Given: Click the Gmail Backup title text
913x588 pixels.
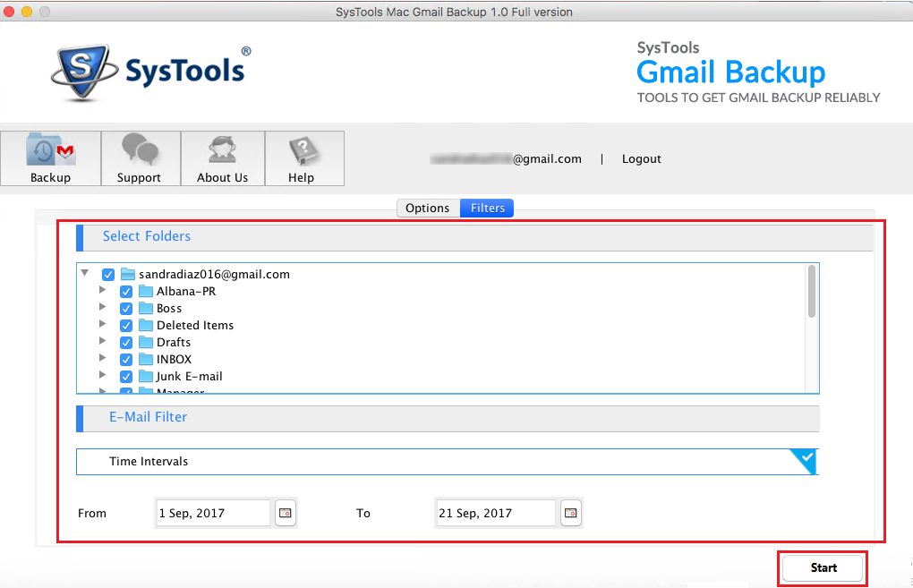Looking at the screenshot, I should pos(730,72).
